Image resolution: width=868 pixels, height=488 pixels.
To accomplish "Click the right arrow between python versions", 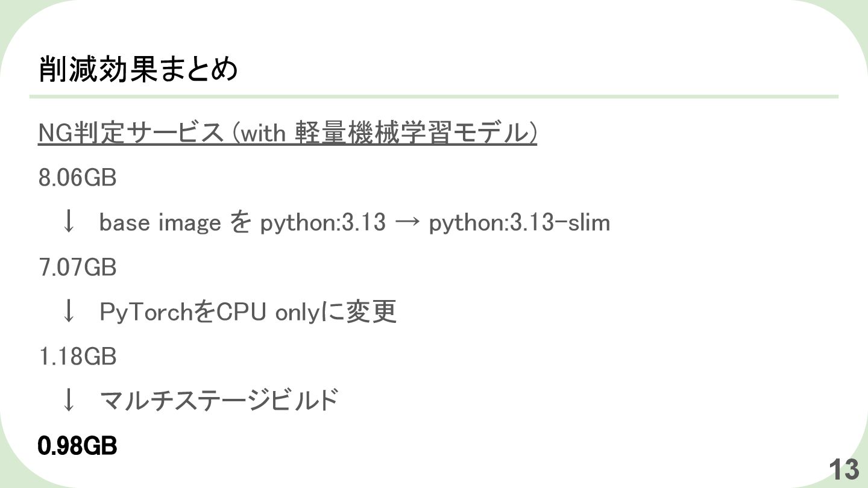I will tap(407, 223).
